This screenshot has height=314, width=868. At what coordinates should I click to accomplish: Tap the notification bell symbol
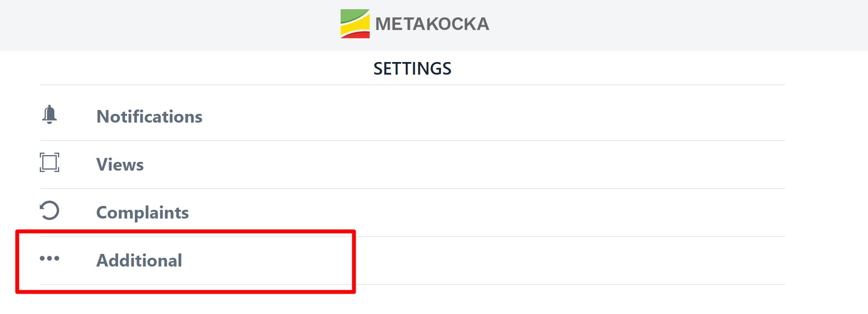(x=49, y=115)
